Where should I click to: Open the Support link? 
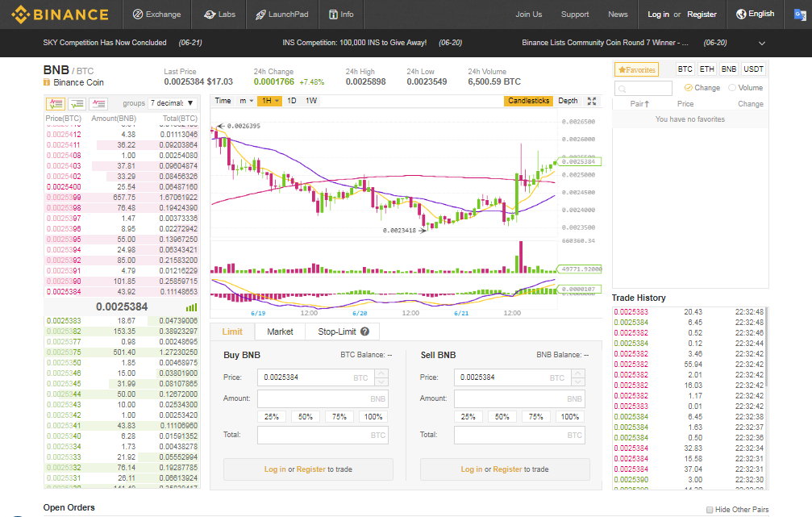575,15
